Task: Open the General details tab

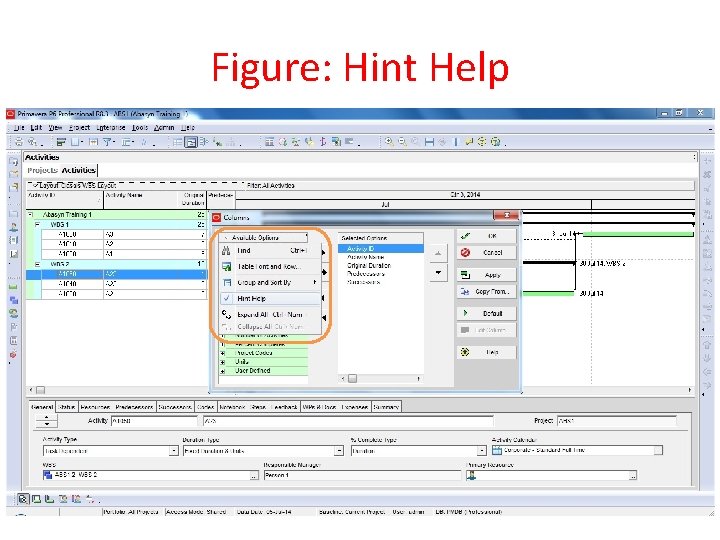Action: coord(42,407)
